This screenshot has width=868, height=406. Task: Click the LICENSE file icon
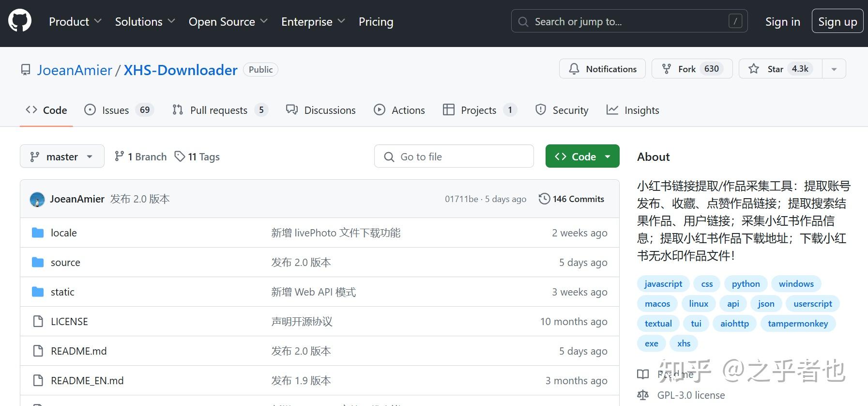(x=38, y=322)
